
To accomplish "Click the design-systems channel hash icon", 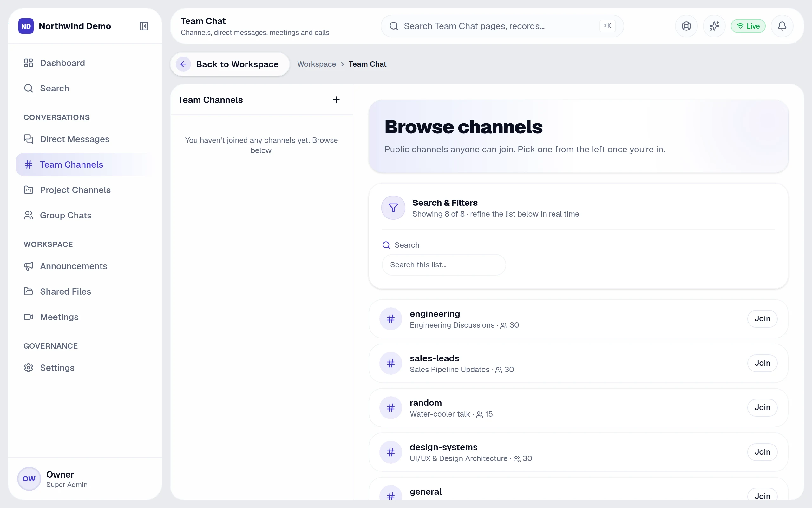I will coord(390,452).
